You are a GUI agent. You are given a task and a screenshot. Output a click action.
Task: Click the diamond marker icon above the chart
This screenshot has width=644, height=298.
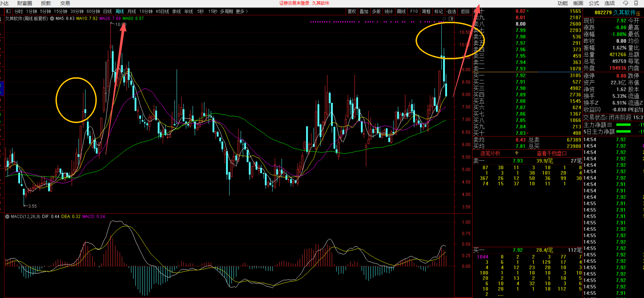coord(444,19)
